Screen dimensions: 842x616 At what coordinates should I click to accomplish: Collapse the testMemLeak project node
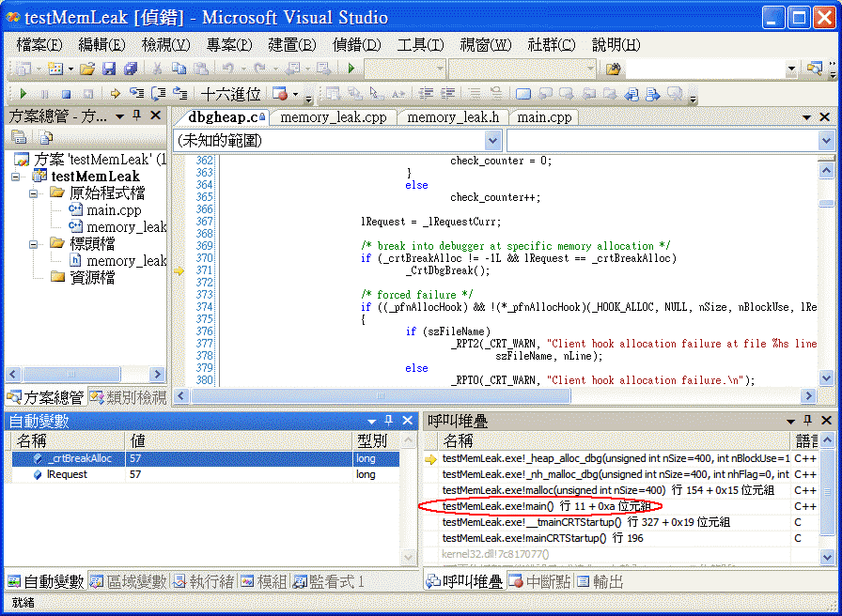16,177
